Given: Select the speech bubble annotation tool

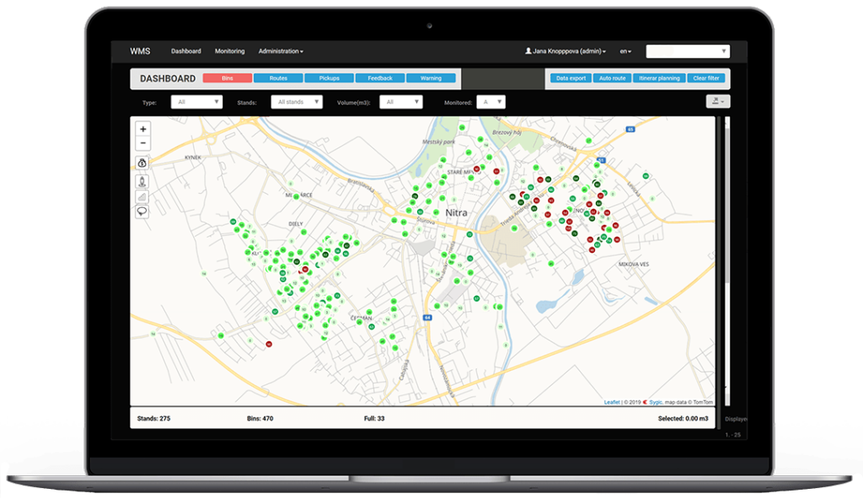Looking at the screenshot, I should [142, 211].
